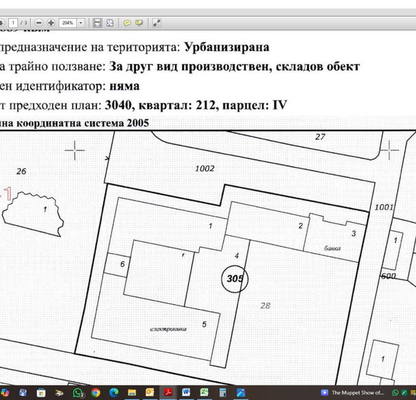The width and height of the screenshot is (416, 400).
Task: Select the fit width scrolling mode icon
Action: point(97,23)
